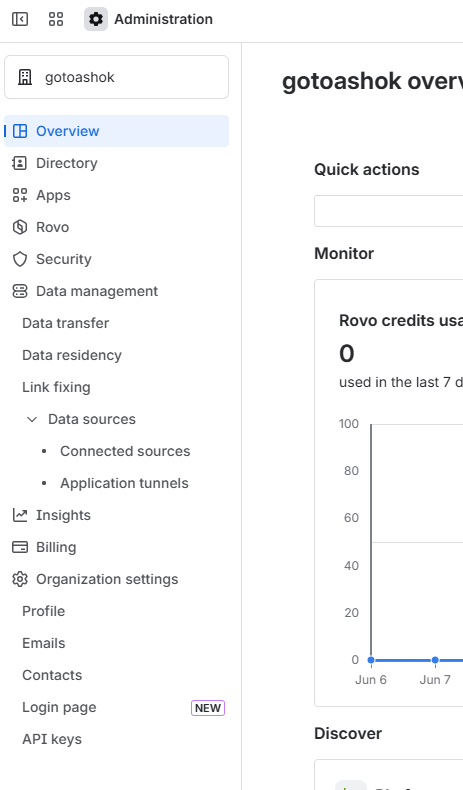Open the Apps section

pos(116,195)
